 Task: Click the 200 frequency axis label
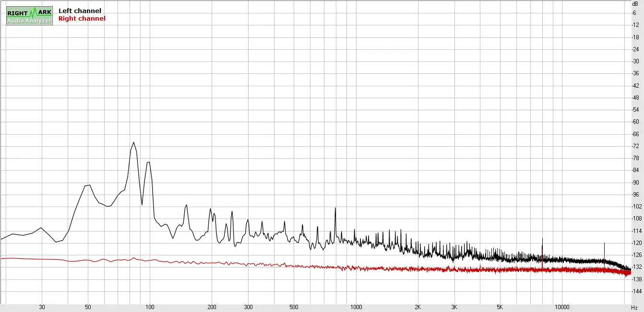212,307
